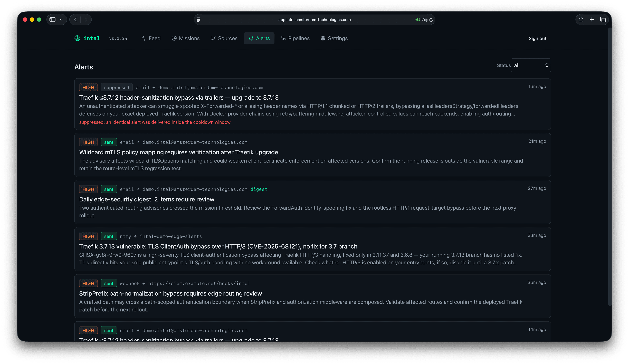
Task: Click the address bar URL field
Action: 314,19
